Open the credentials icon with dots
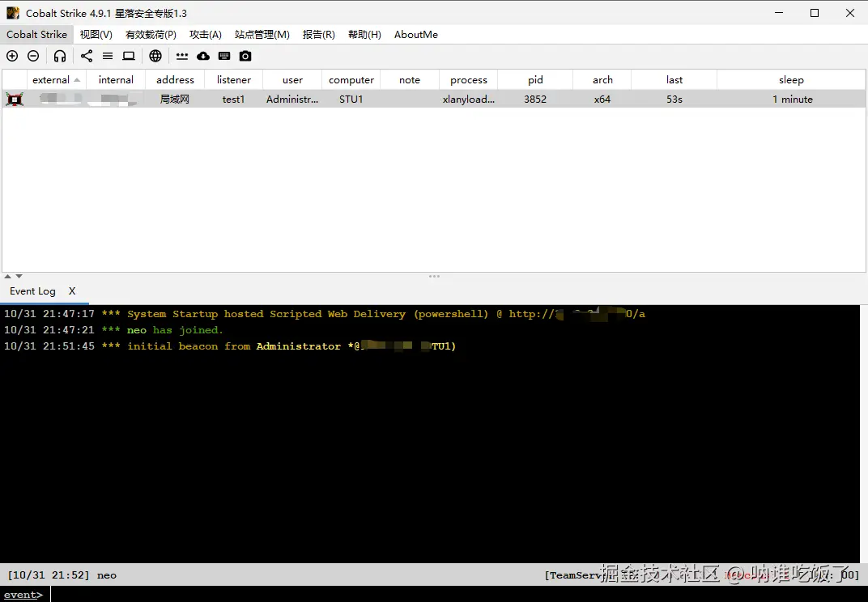868x602 pixels. click(182, 56)
